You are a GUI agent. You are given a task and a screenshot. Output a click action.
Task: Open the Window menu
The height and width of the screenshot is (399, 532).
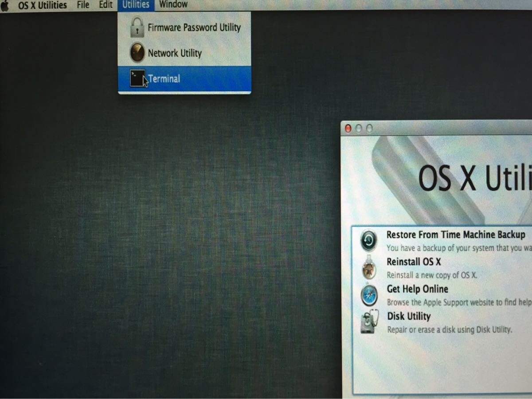click(173, 5)
